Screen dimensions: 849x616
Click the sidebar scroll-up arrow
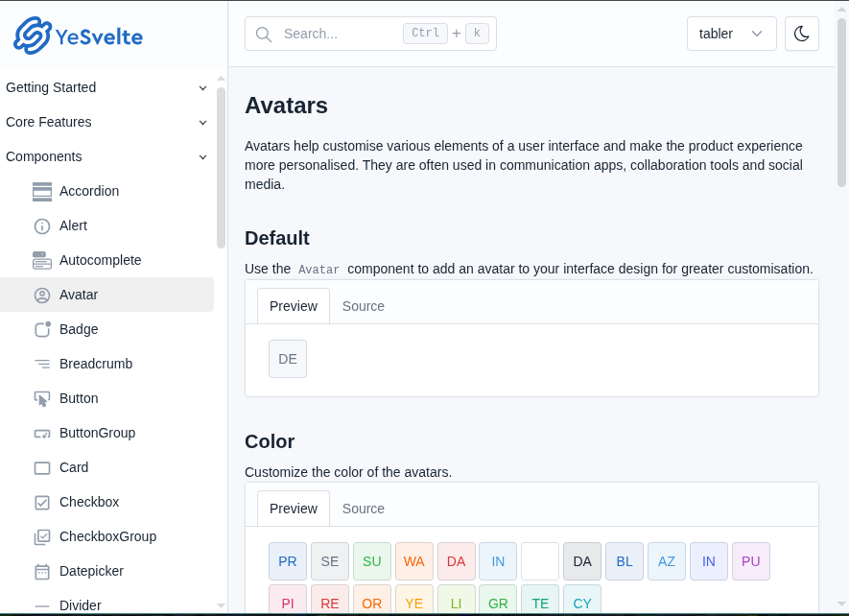[x=221, y=79]
